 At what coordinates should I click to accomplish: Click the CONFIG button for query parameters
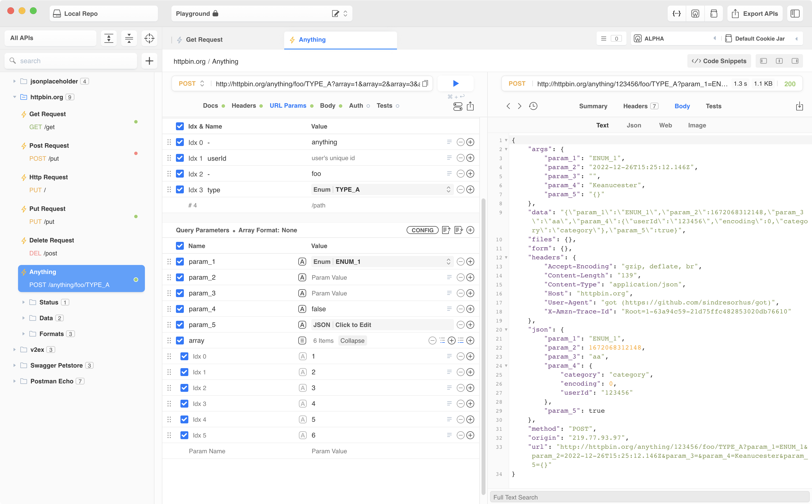coord(422,230)
